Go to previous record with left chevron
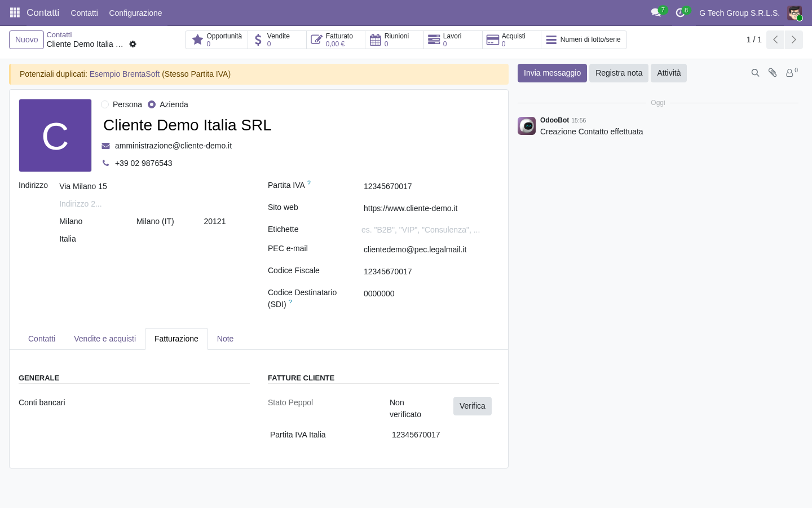This screenshot has height=508, width=812. (775, 40)
